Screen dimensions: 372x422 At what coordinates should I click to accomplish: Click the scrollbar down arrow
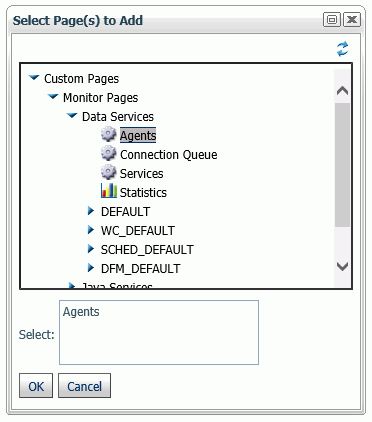[342, 266]
